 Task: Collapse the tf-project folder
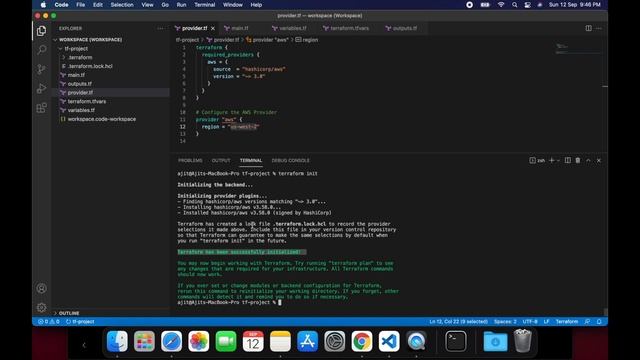coord(76,49)
